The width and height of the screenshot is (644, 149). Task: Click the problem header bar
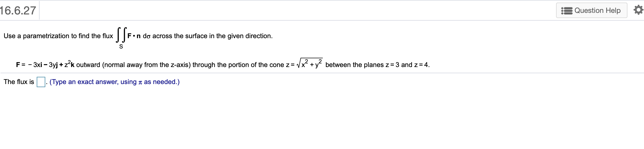pos(259,10)
